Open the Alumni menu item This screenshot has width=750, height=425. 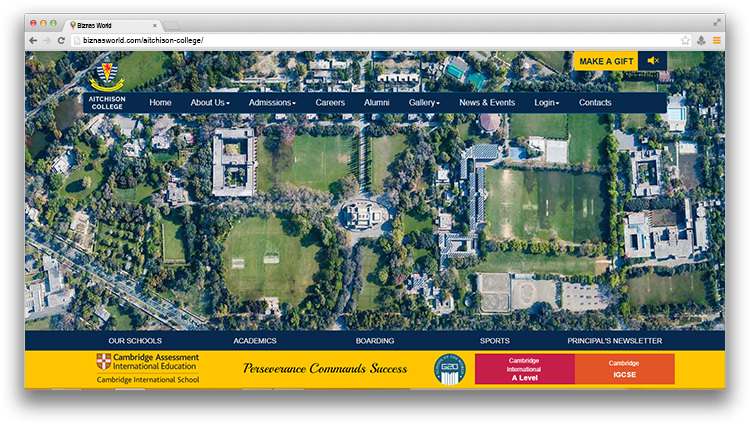point(376,102)
